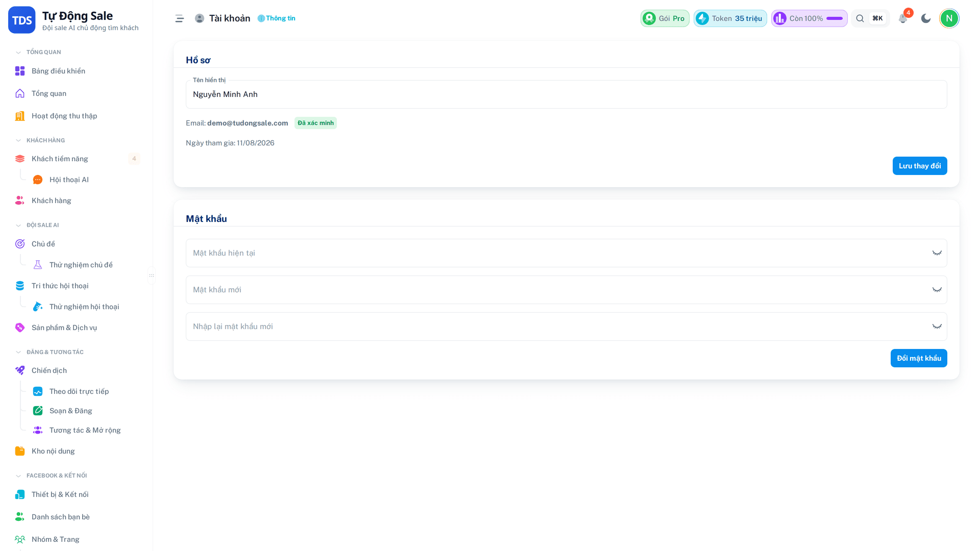Show the Mật khẩu hiện tại password
Viewport: 980px width, 551px height.
(937, 253)
